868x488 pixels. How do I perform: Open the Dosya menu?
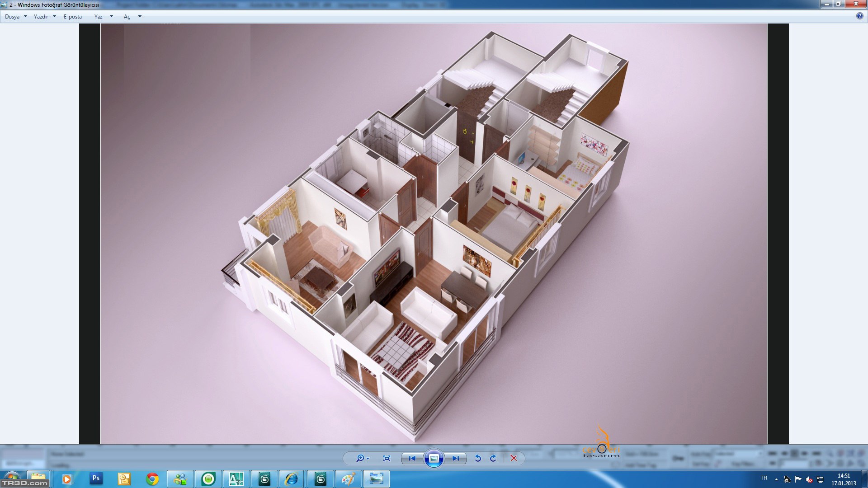[x=12, y=17]
